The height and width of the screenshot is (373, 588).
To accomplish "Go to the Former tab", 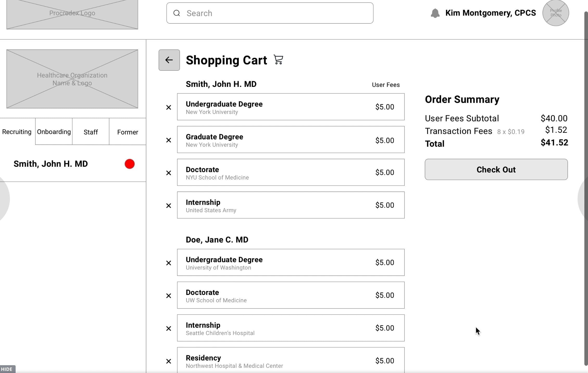I will click(x=127, y=132).
